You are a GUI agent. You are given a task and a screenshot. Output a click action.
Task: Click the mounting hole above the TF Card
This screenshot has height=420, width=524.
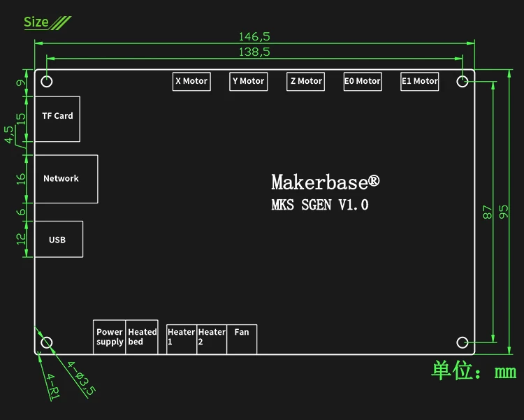pyautogui.click(x=46, y=81)
